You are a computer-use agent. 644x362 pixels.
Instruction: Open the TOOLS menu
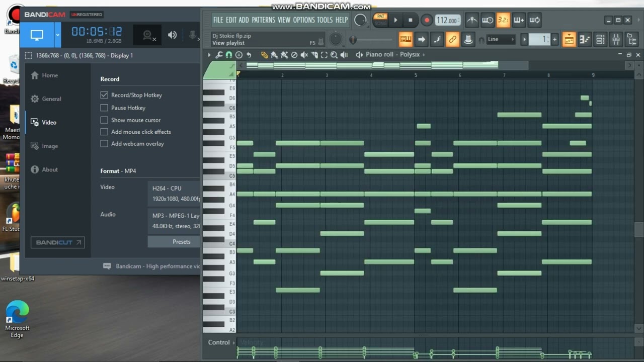click(325, 20)
